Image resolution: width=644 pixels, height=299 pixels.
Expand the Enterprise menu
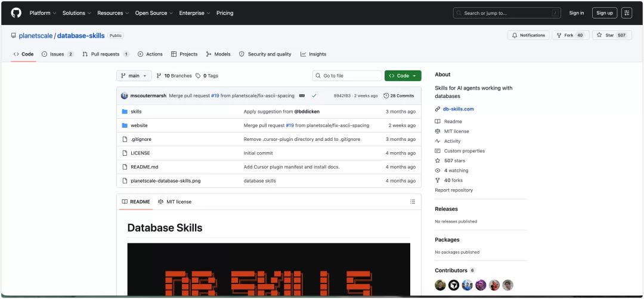tap(194, 13)
